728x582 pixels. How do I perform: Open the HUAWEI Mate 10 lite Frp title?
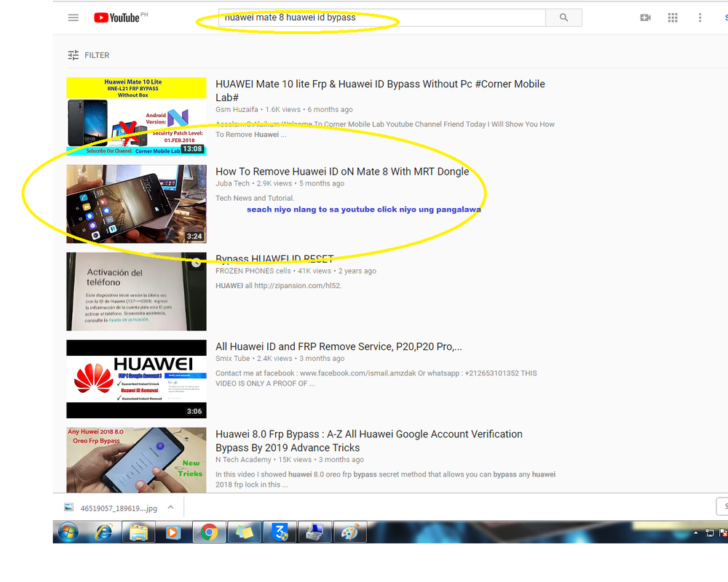click(380, 90)
